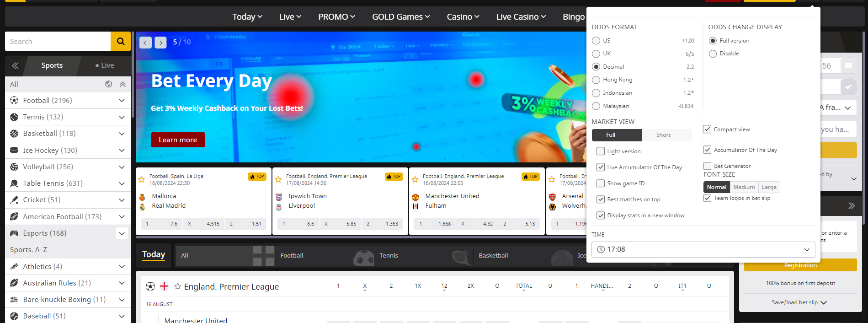Toggle Best matches on top checkbox
The width and height of the screenshot is (868, 323).
[601, 199]
